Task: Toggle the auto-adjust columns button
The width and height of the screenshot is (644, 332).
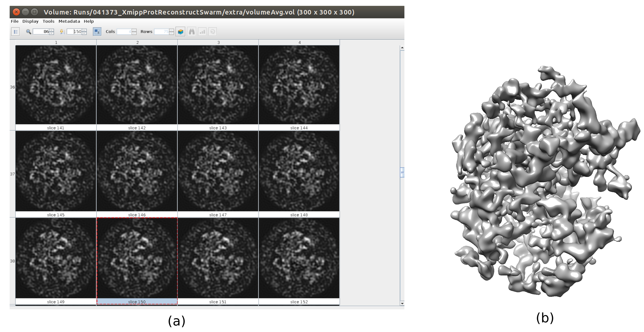Action: click(97, 32)
